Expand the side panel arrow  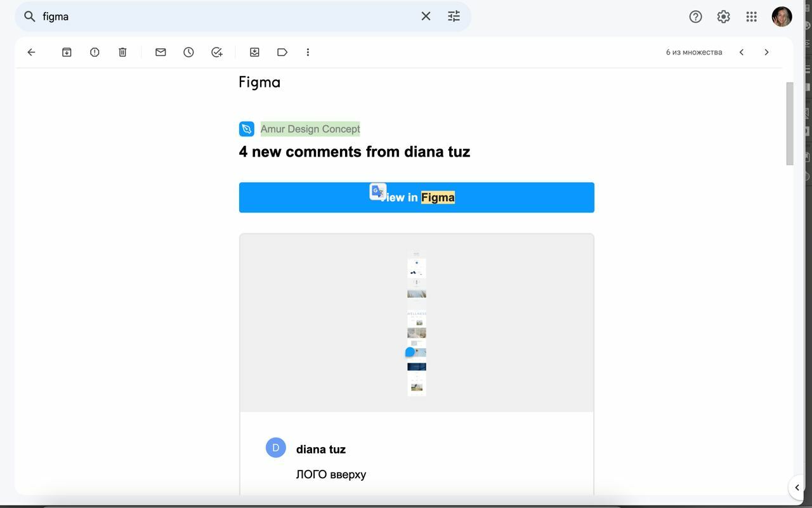[x=797, y=488]
